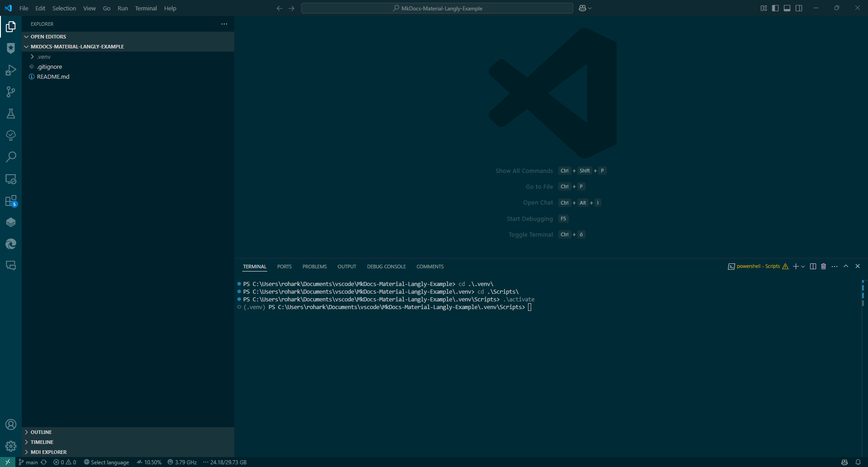Open Remote Explorer view
The width and height of the screenshot is (868, 467).
[x=11, y=179]
